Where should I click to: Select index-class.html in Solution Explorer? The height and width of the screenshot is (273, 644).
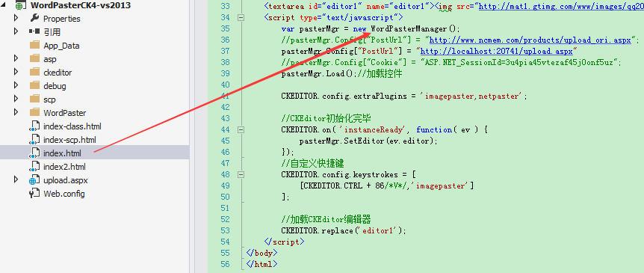point(72,126)
